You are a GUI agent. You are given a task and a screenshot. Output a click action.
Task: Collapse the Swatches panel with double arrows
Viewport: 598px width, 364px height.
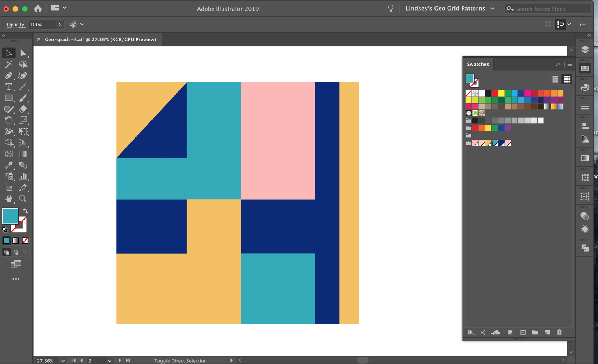coord(558,64)
